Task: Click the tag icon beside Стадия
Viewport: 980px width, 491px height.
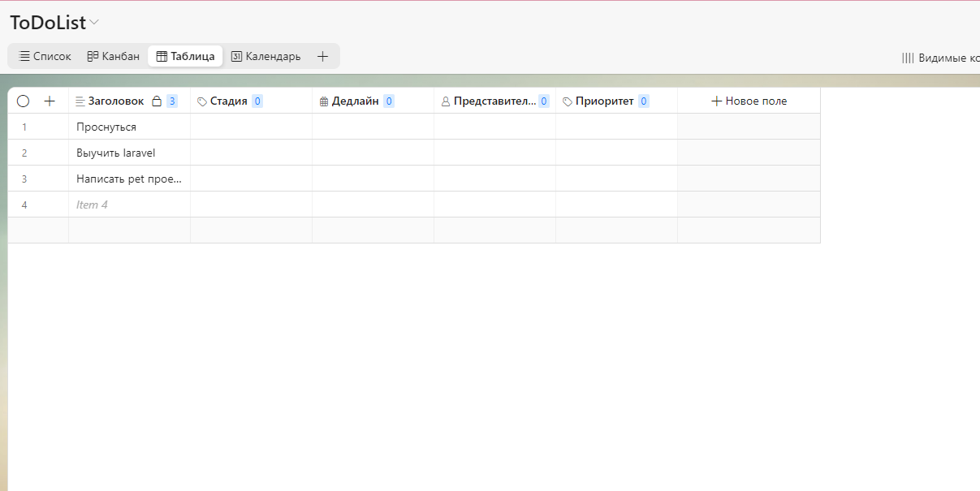Action: (202, 101)
